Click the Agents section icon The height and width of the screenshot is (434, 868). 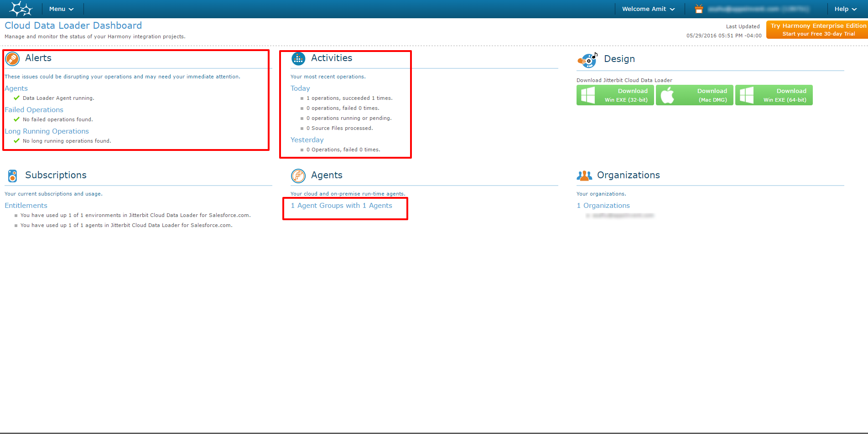point(298,176)
